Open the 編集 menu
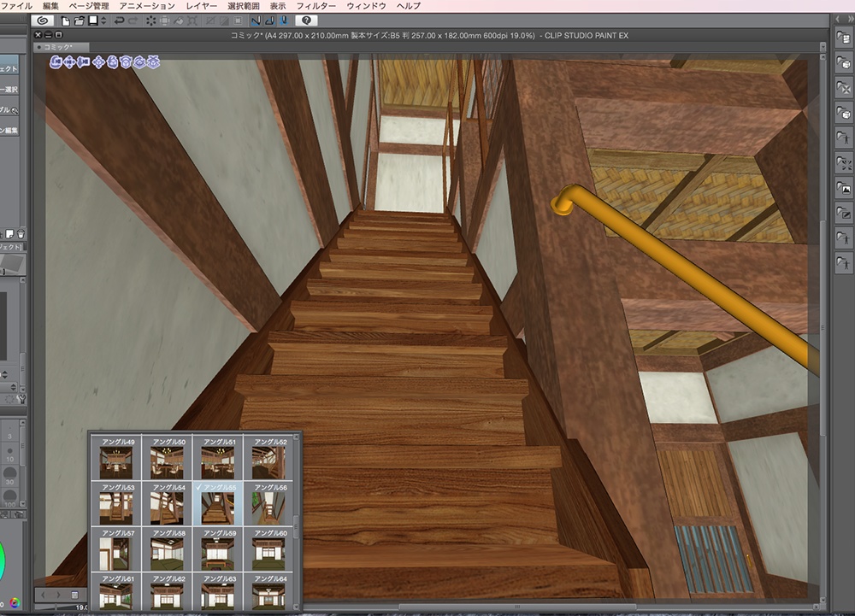The image size is (855, 616). point(50,6)
